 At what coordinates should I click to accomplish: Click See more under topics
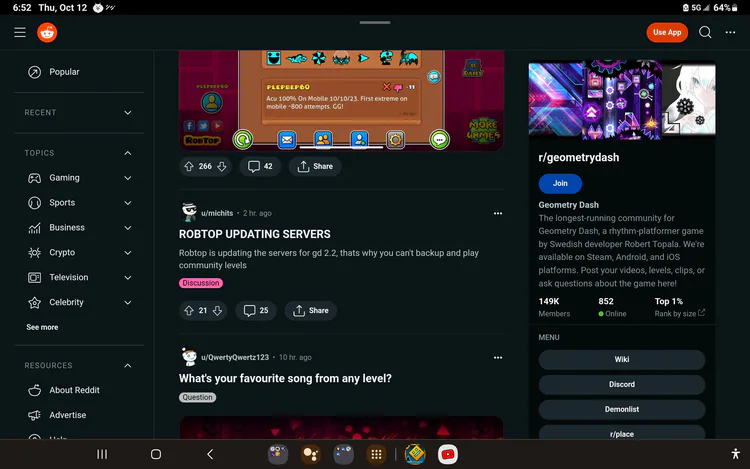point(42,327)
